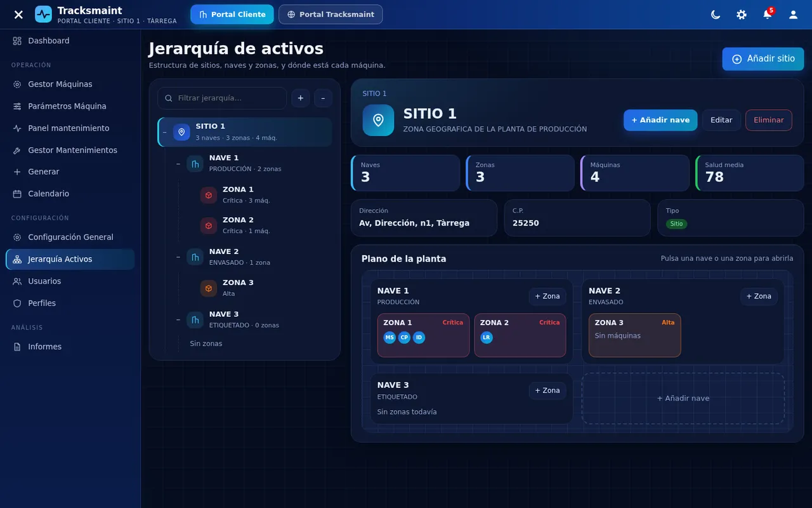Screen dimensions: 812x508
Task: Open Gestor Máquinas in the sidebar
Action: pos(70,84)
